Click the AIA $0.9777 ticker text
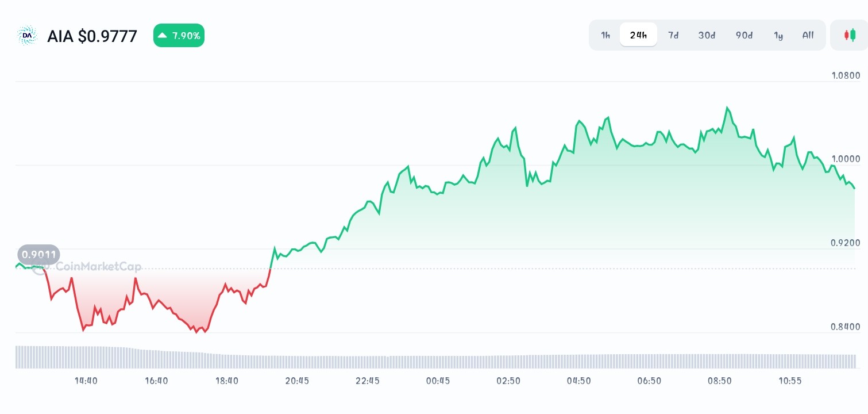 (x=92, y=36)
